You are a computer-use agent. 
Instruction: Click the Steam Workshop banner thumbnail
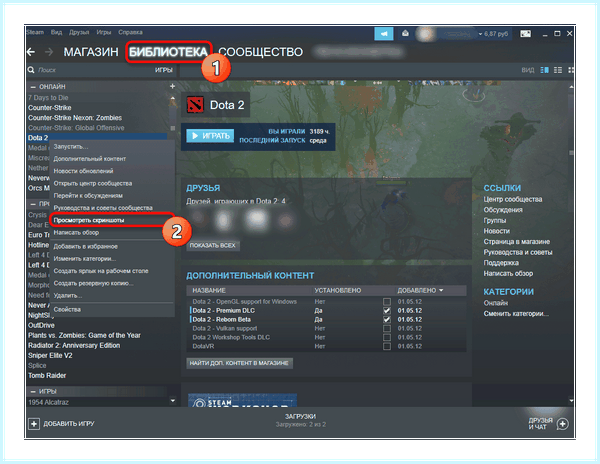[x=243, y=400]
